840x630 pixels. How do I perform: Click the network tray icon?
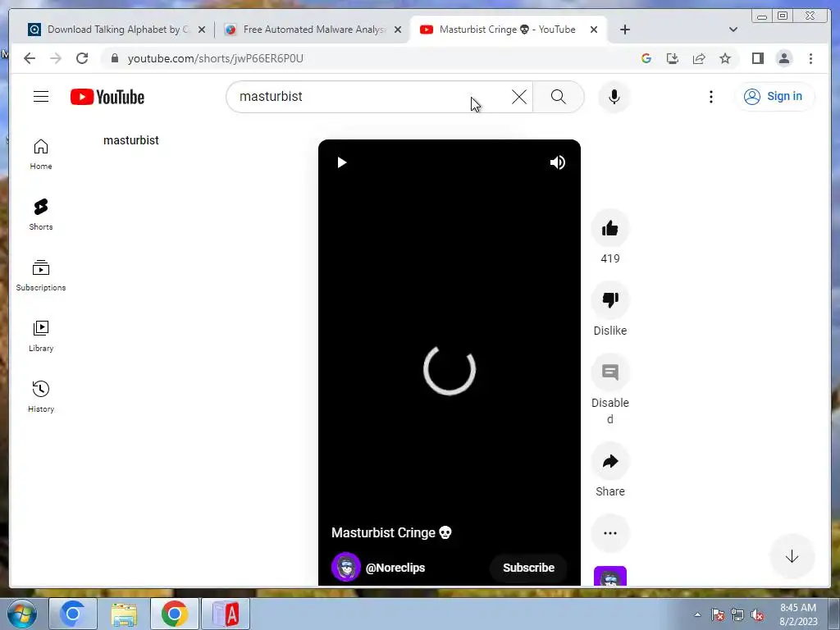tap(737, 614)
